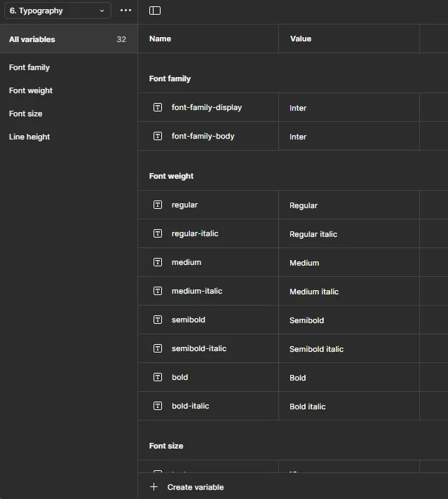The height and width of the screenshot is (499, 448).
Task: Click the Create variable button
Action: coord(186,487)
